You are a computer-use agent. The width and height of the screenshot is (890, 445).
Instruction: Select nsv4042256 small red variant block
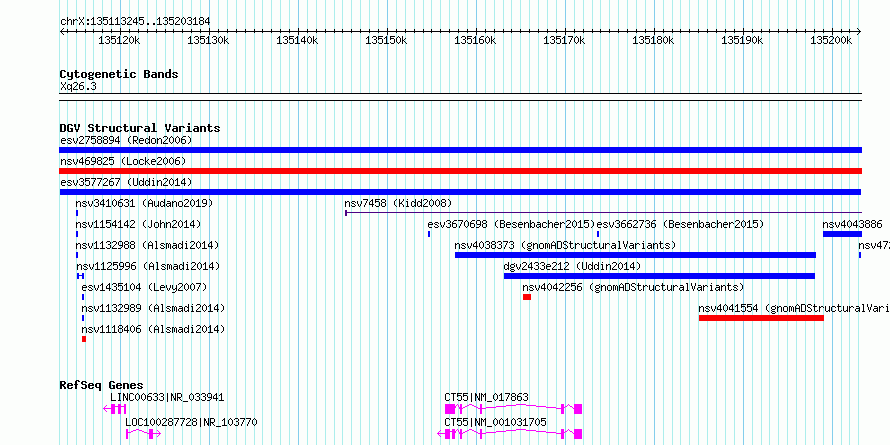coord(527,297)
